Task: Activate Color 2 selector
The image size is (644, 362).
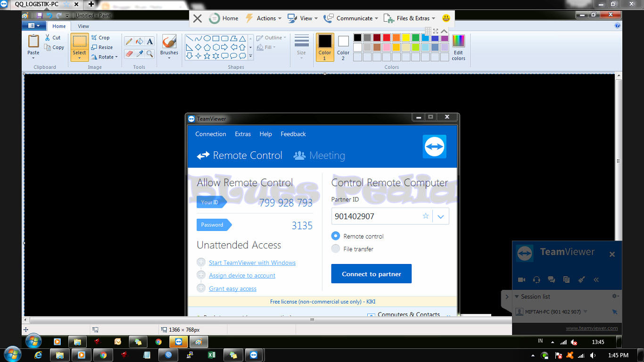Action: coord(343,47)
